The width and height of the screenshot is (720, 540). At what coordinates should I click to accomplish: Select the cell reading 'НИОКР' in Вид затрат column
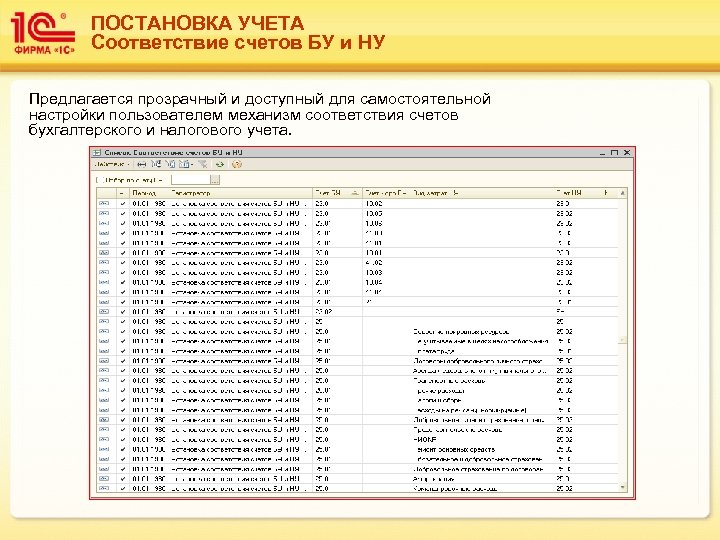[481, 439]
